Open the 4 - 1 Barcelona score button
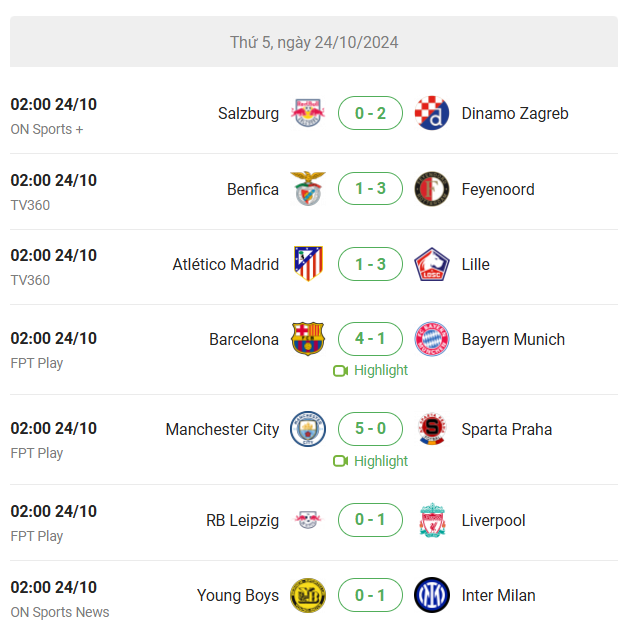 (370, 339)
